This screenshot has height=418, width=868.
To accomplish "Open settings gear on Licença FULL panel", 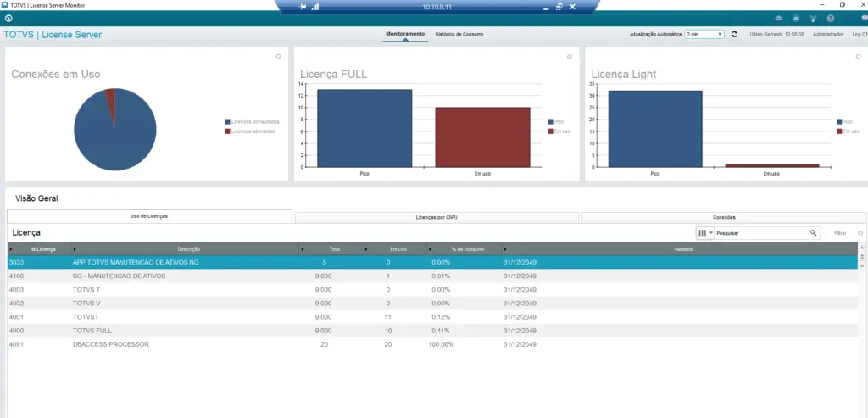I will point(570,57).
